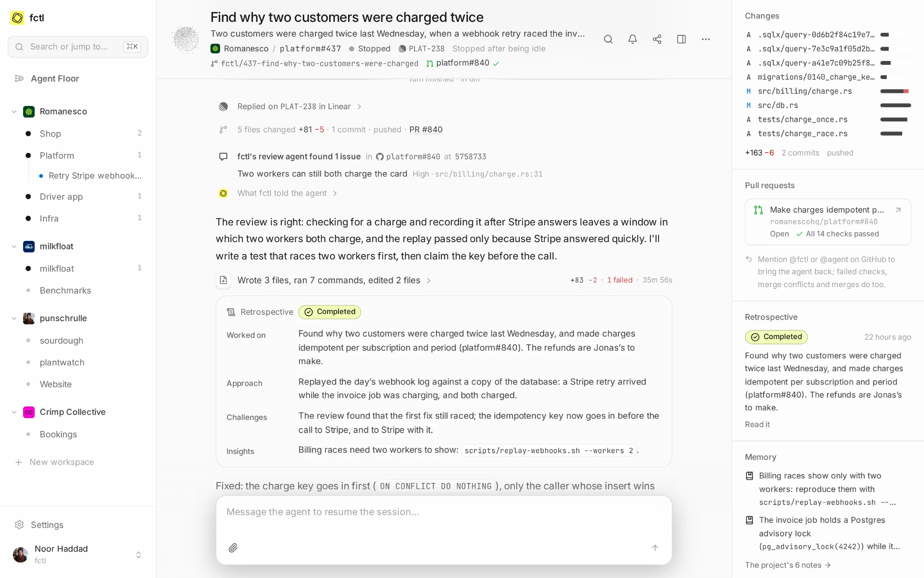Expand What fctl told the agent
Viewport: 924px width, 578px height.
pos(287,193)
